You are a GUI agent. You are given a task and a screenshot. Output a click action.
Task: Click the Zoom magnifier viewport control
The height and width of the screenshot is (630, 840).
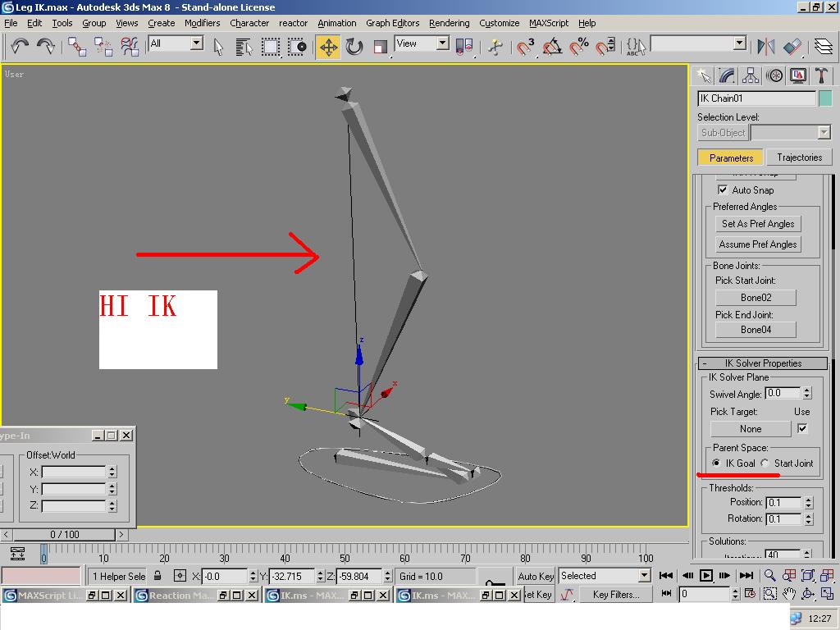(x=769, y=575)
